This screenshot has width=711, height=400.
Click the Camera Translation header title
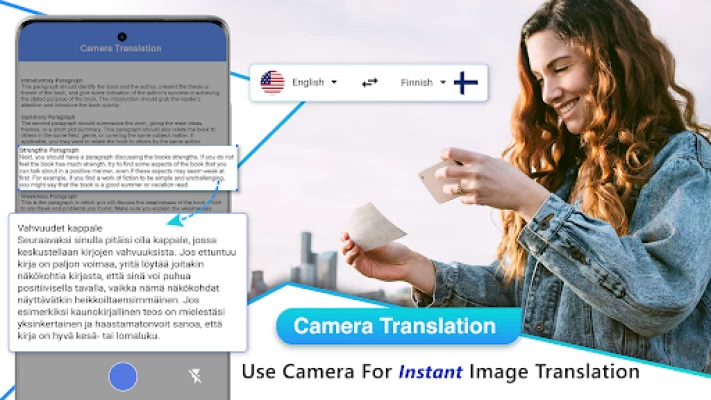[x=121, y=48]
